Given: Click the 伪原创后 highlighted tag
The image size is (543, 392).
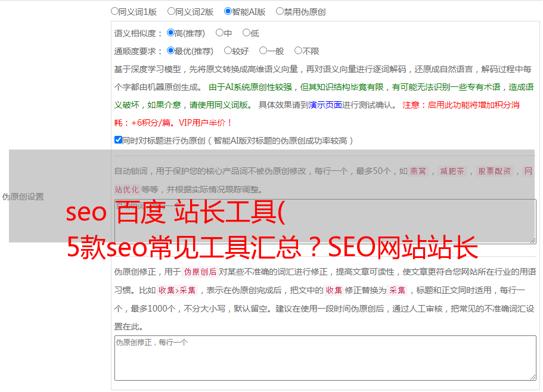Looking at the screenshot, I should pyautogui.click(x=200, y=272).
